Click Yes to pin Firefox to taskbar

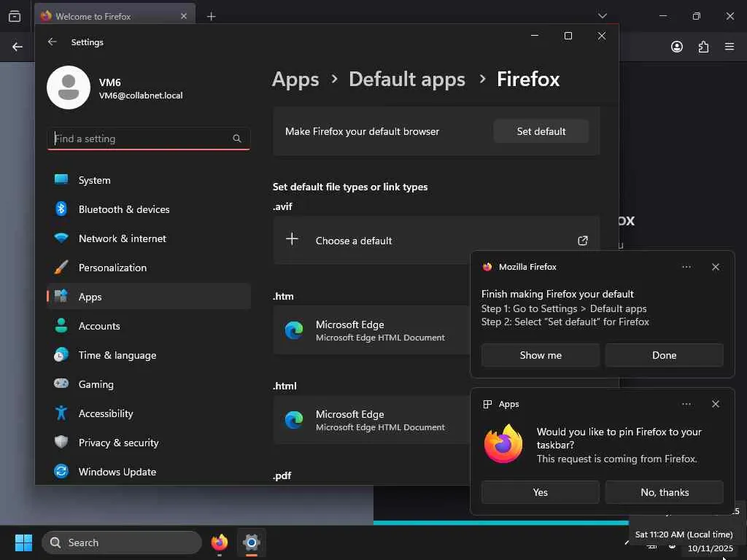click(x=541, y=492)
